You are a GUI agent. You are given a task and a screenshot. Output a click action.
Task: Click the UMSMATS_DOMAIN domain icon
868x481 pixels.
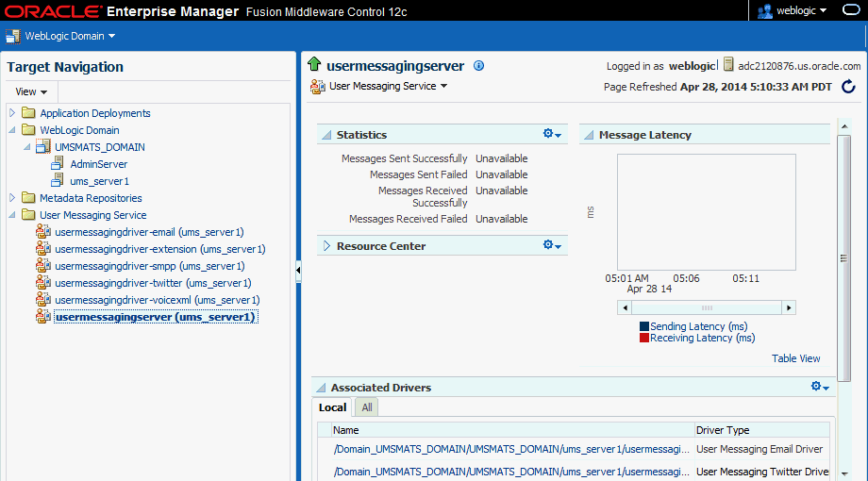(43, 147)
